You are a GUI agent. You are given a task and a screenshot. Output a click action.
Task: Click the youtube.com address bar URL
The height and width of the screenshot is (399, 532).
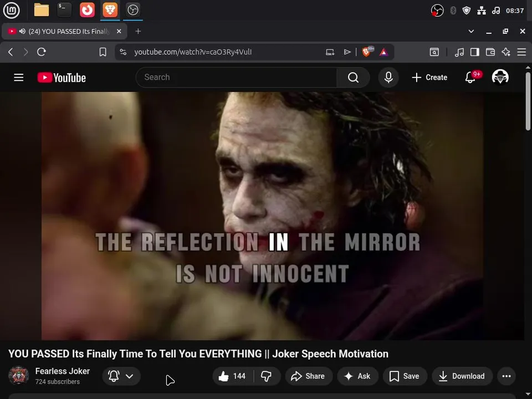193,52
